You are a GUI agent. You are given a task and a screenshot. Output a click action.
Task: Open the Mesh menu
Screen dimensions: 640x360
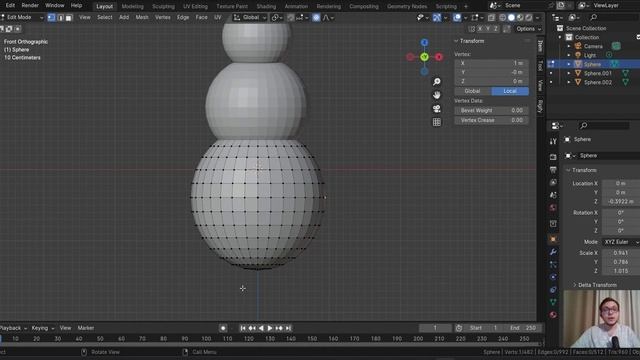142,18
